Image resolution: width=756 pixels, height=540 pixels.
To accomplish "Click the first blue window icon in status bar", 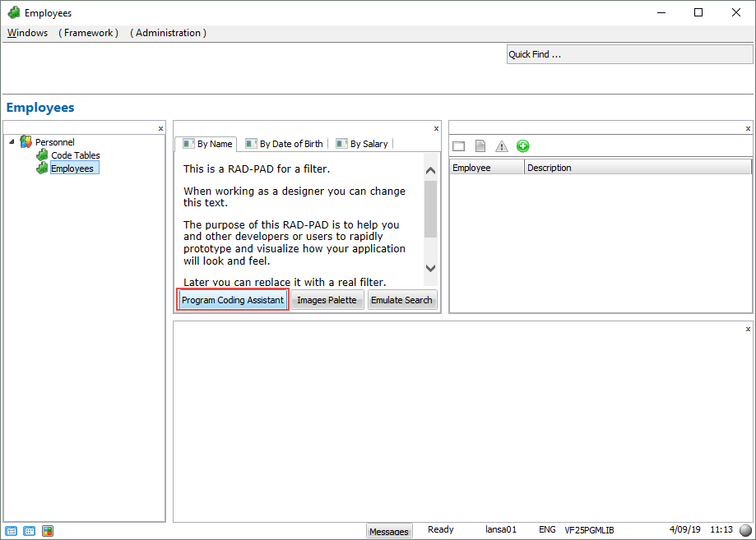I will click(12, 531).
